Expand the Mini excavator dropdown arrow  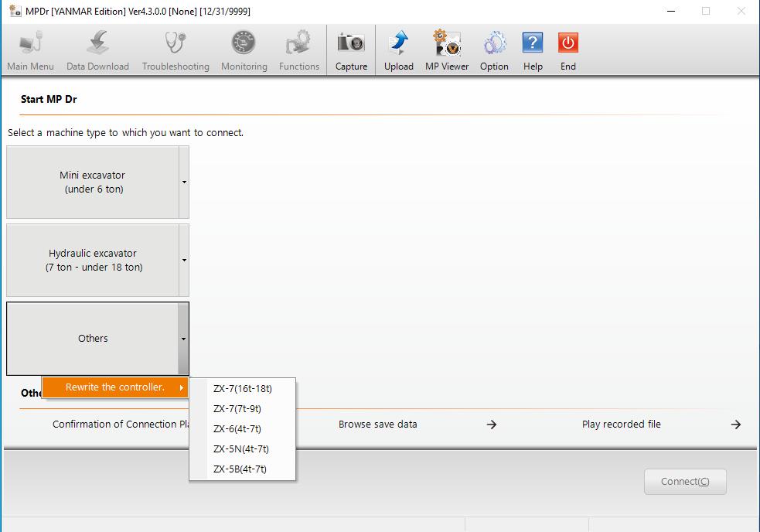183,182
